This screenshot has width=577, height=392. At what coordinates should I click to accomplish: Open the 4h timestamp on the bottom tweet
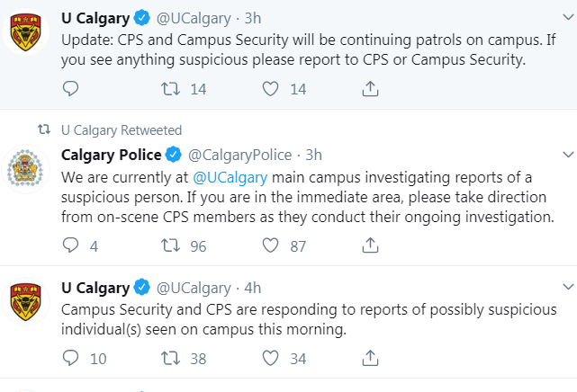[x=253, y=288]
